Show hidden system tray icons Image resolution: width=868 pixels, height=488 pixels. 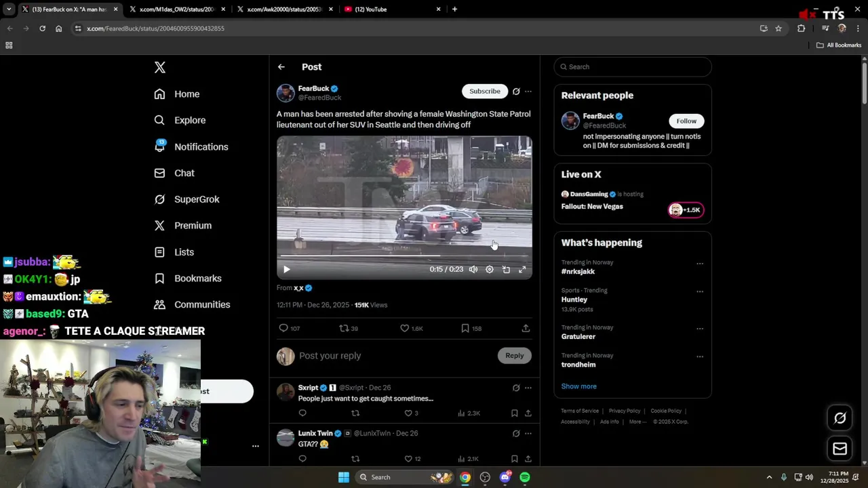point(769,477)
